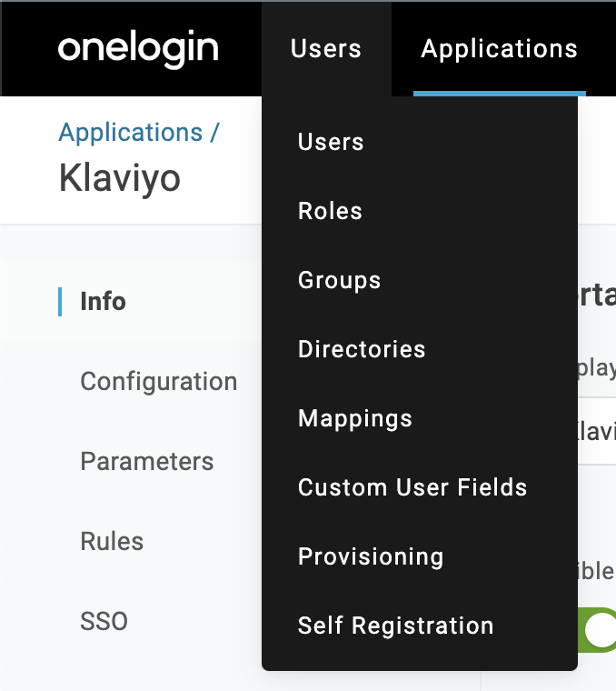Click the display name input field
Screen dimensions: 616x691
(x=597, y=430)
